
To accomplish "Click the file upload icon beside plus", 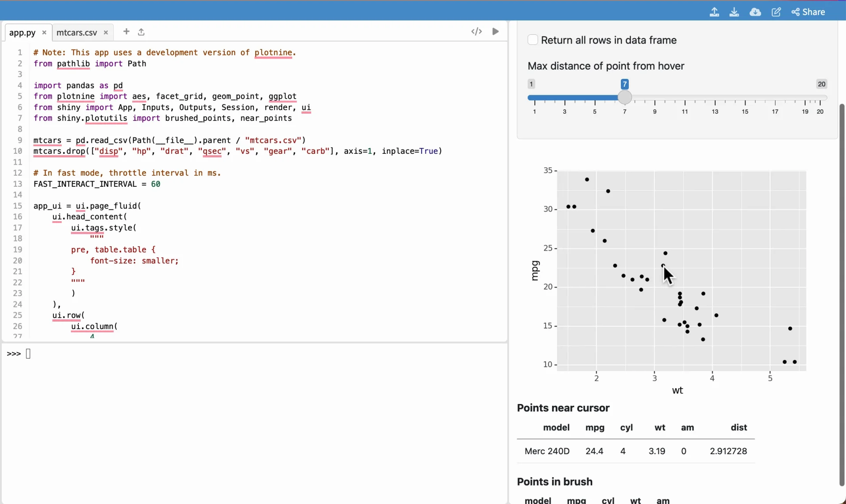I will click(141, 32).
